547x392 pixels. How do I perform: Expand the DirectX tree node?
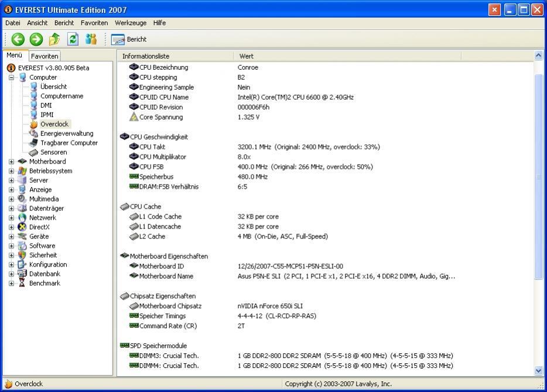12,227
